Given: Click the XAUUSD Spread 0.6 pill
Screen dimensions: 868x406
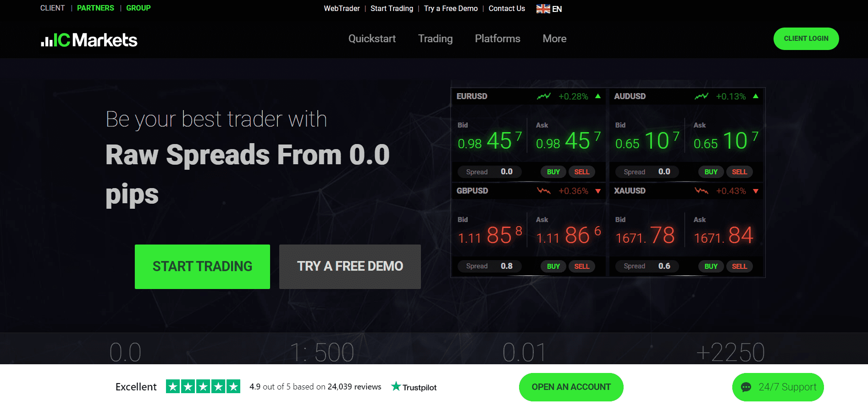Looking at the screenshot, I should point(647,266).
